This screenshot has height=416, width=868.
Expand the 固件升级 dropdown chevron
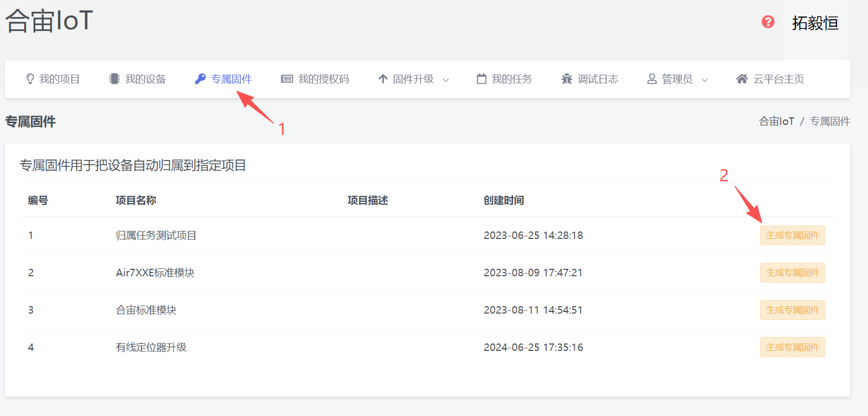[446, 80]
